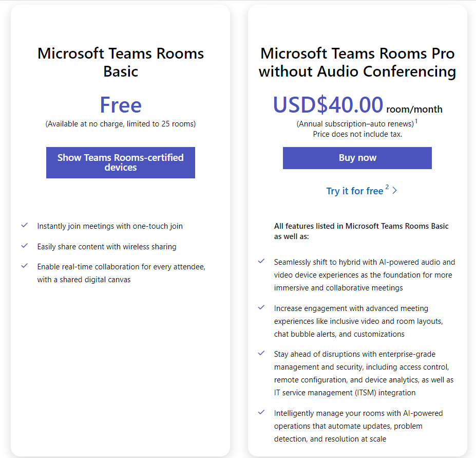Click the Teams Rooms Pro without Audio Conferencing heading
Screen dimensions: 476x458
pyautogui.click(x=357, y=62)
